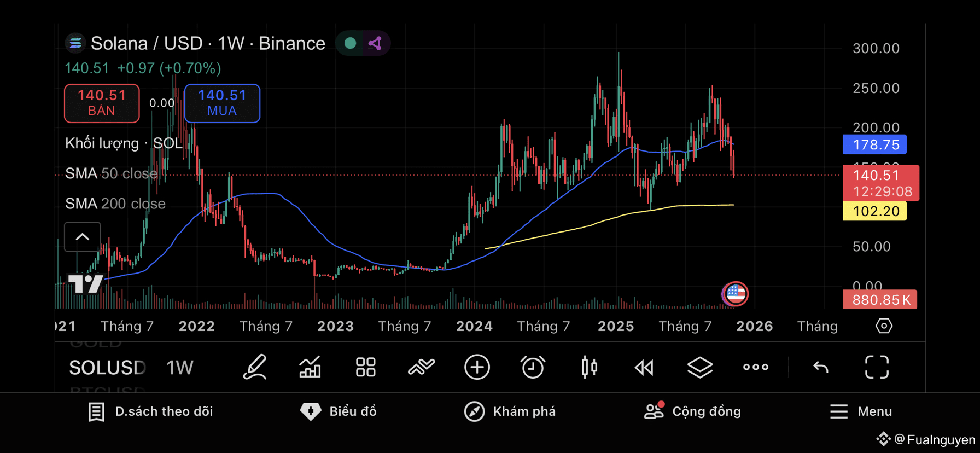Create a price alert with clock icon
Screen dimensions: 980x453
tap(533, 367)
